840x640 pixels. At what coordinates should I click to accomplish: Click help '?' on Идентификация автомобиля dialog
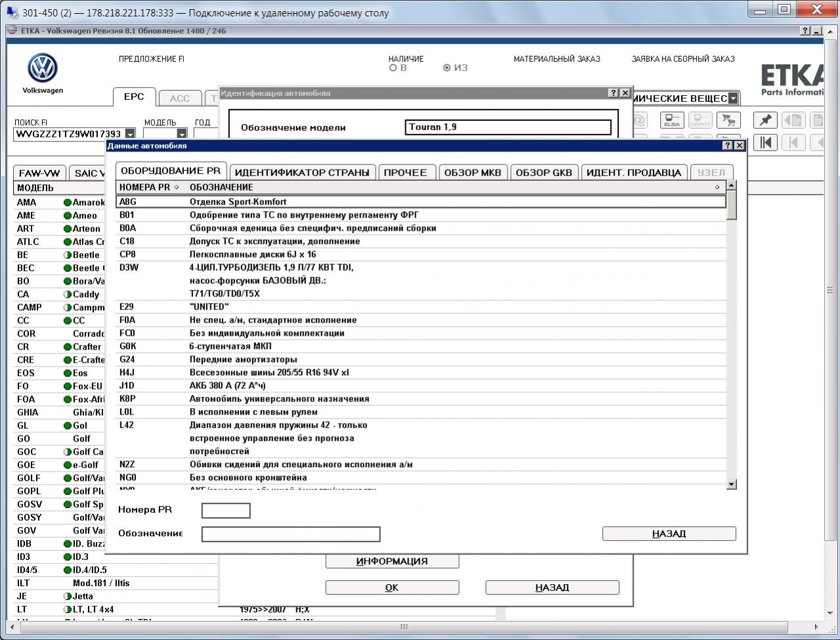[x=613, y=93]
